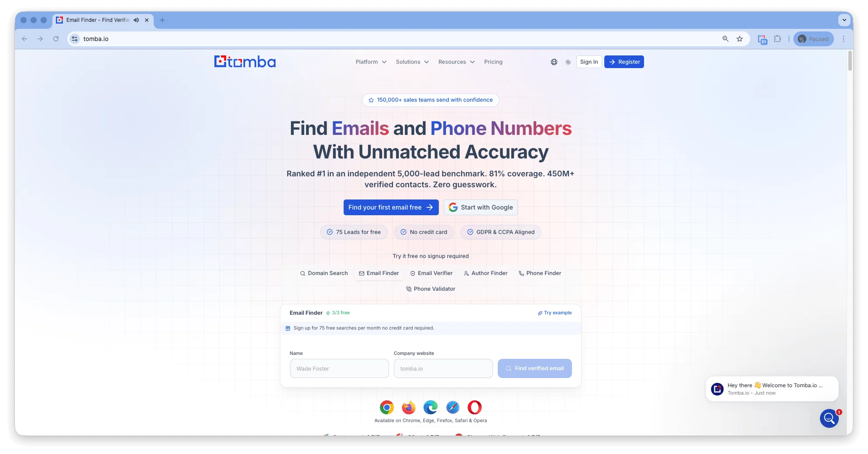Screen dimensions: 868x454
Task: Click the 75 Leads for free badge
Action: 354,232
